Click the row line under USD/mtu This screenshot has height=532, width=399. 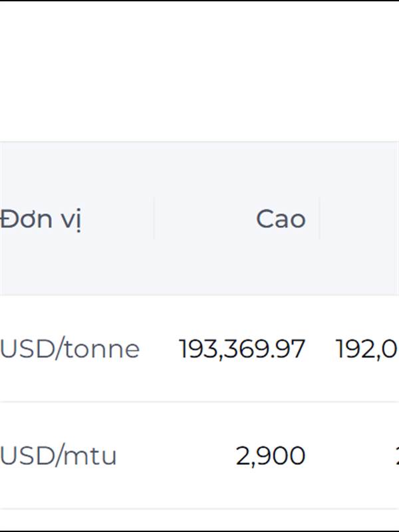click(x=199, y=509)
